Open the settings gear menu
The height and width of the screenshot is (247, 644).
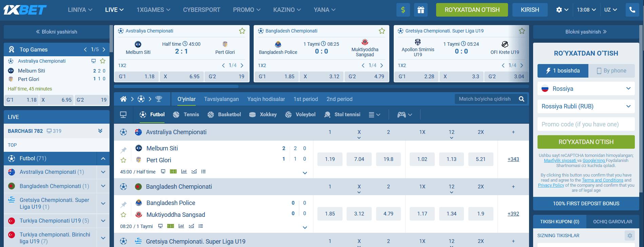tap(562, 10)
